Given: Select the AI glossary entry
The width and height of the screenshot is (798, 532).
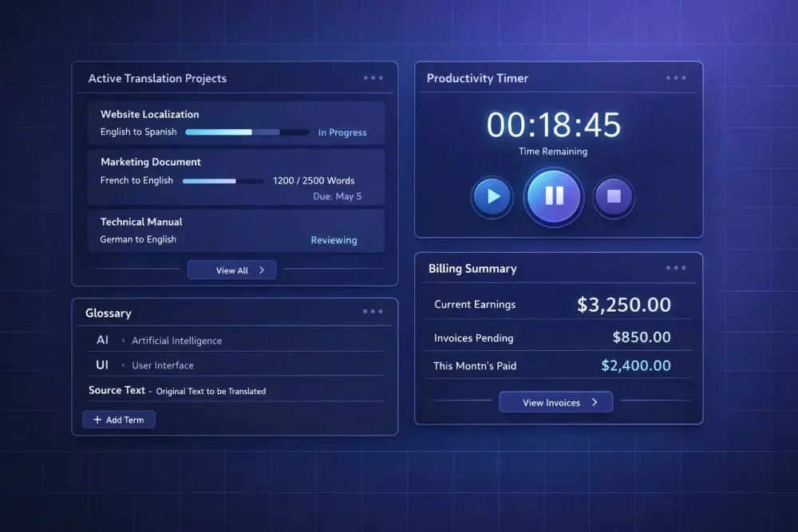Looking at the screenshot, I should pos(102,341).
